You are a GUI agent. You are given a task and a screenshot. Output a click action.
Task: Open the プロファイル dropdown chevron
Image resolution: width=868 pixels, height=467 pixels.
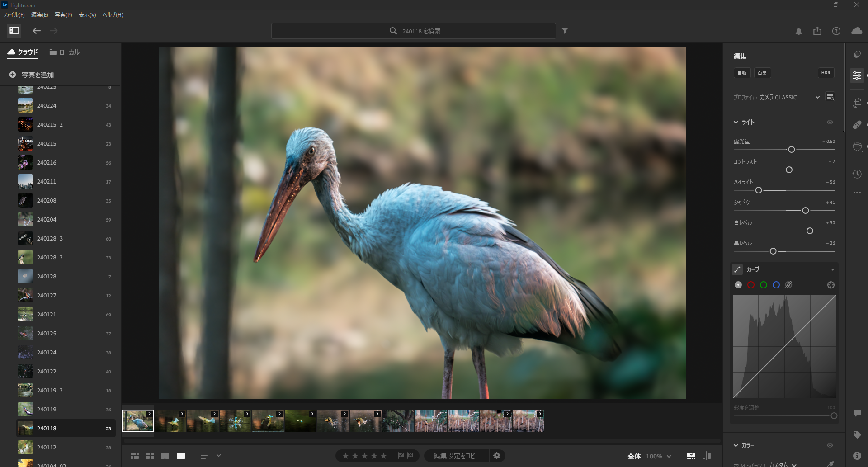817,97
